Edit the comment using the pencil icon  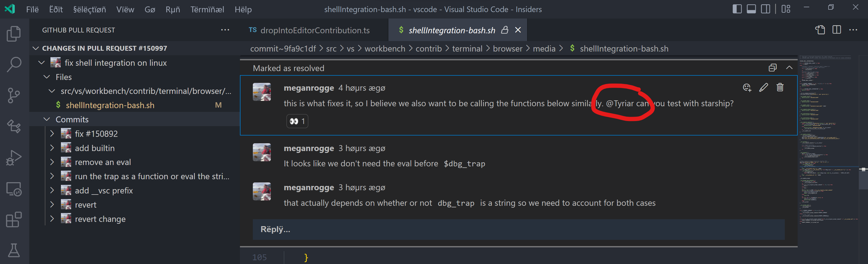(x=764, y=87)
